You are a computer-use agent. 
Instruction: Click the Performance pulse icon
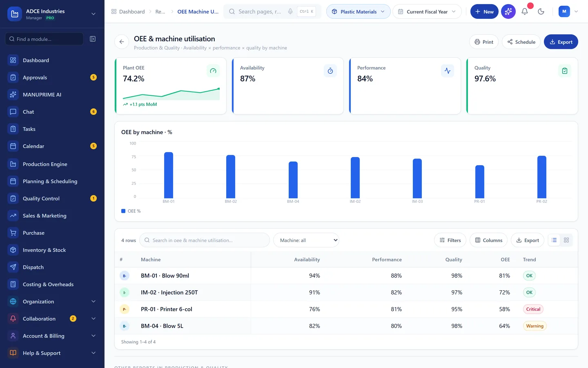(448, 71)
